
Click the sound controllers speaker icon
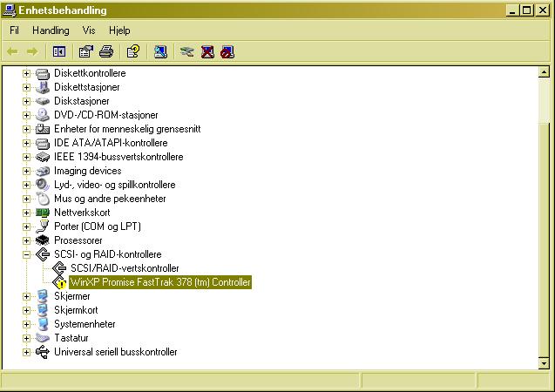(43, 185)
